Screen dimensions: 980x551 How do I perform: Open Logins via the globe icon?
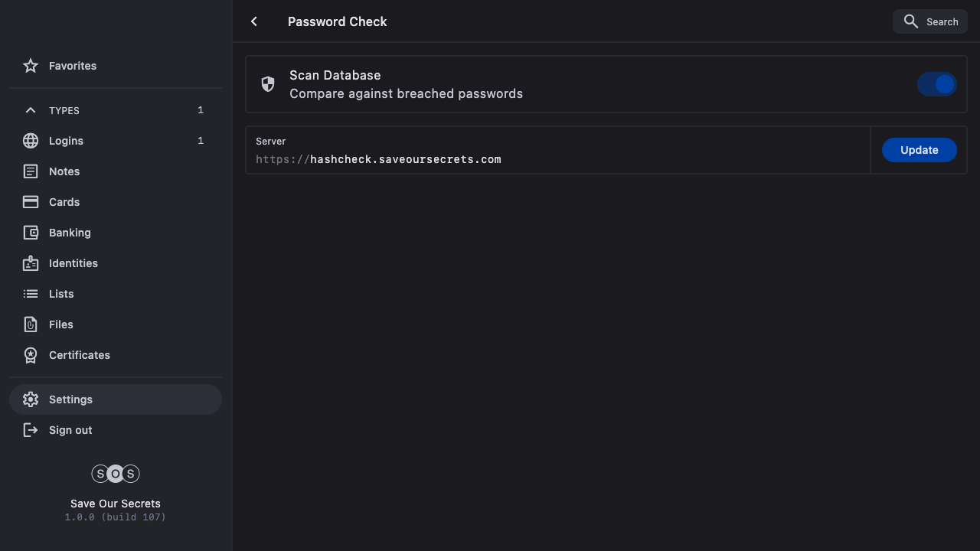pyautogui.click(x=31, y=141)
